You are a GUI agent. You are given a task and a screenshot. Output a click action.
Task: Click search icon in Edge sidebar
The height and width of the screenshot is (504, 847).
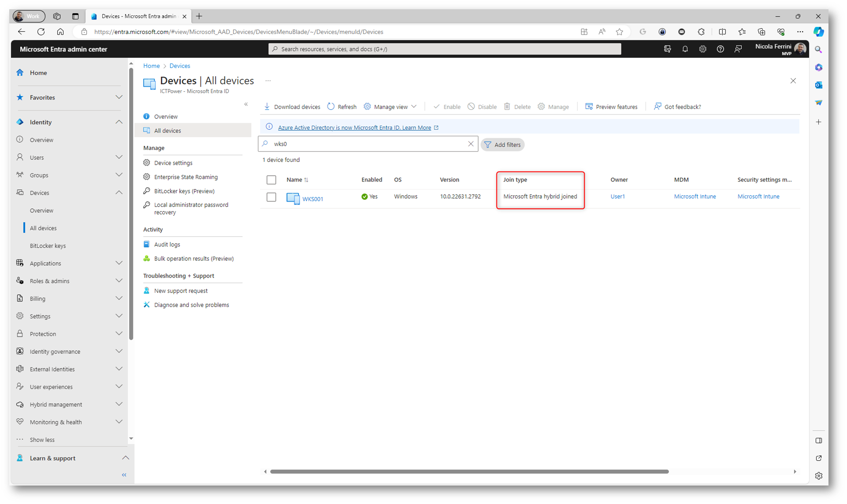818,50
